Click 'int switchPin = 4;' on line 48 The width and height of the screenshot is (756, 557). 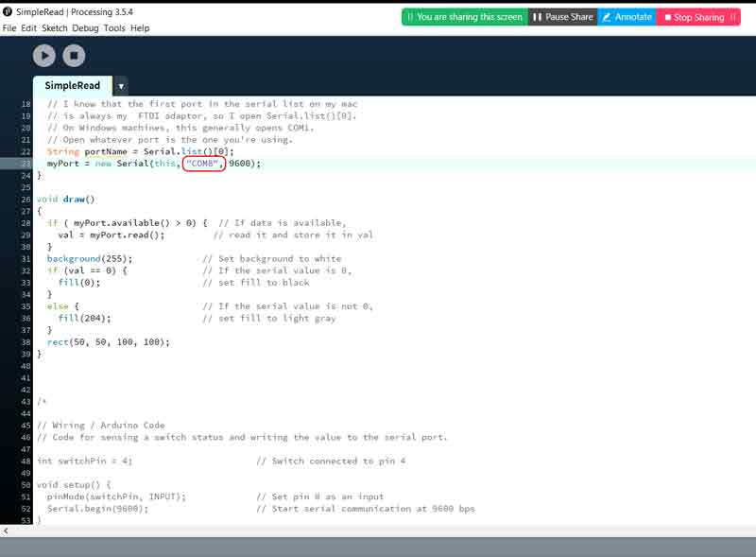point(84,461)
